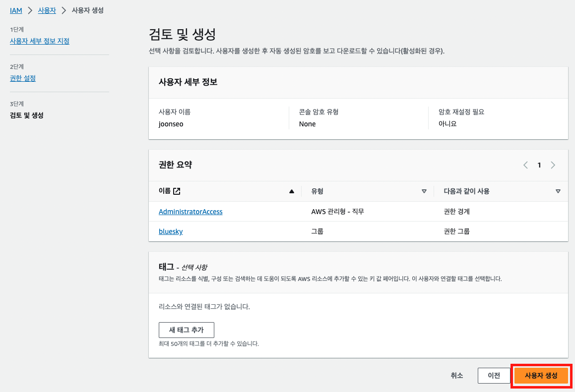Screen dimensions: 575x392
Task: Click the 사용자 생성 breadcrumb text
Action: pyautogui.click(x=88, y=10)
